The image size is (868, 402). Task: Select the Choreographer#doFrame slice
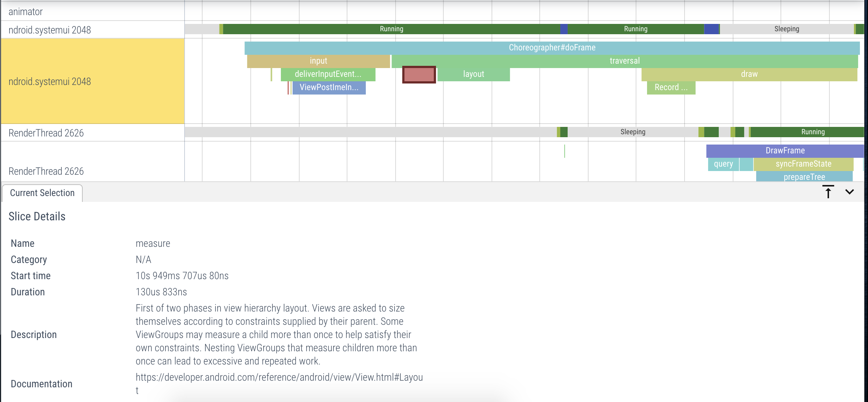click(551, 48)
